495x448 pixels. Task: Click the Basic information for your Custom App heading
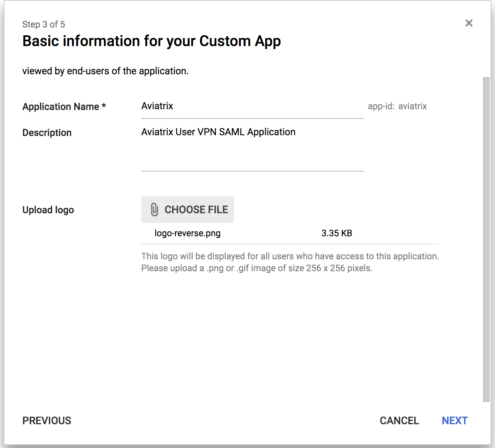pyautogui.click(x=151, y=41)
